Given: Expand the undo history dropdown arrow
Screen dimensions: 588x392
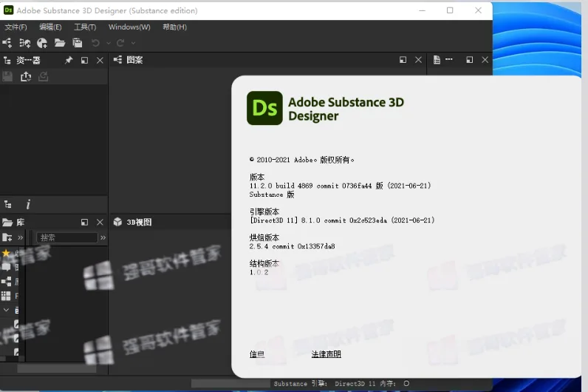Looking at the screenshot, I should pos(109,43).
